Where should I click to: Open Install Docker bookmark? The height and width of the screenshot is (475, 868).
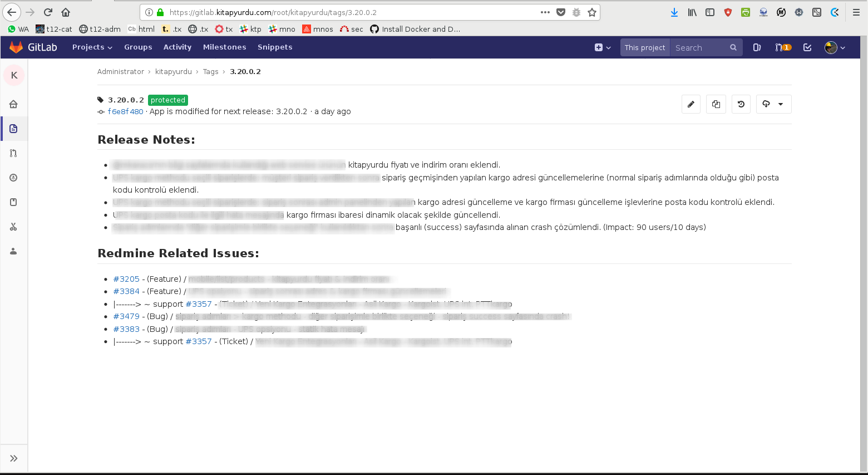click(x=415, y=29)
